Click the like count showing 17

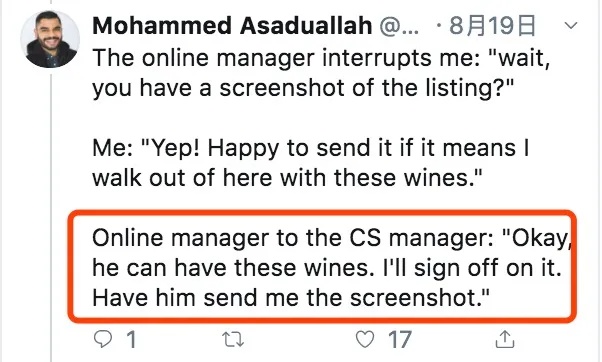[400, 339]
